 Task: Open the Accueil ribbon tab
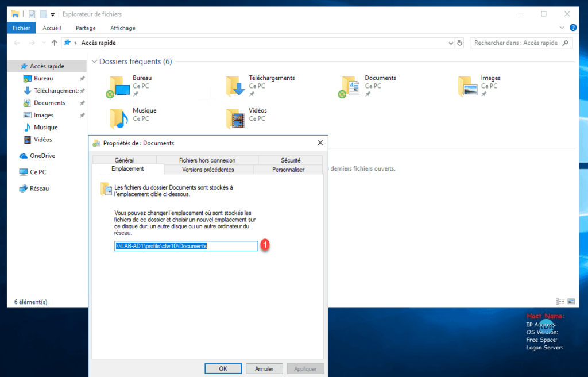tap(52, 28)
